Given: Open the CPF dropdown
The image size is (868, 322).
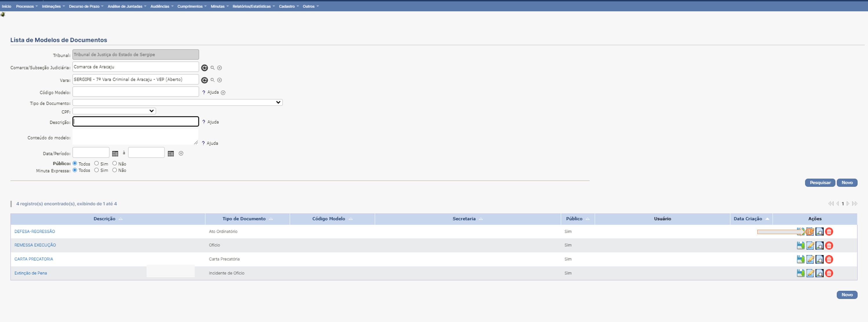Looking at the screenshot, I should tap(114, 111).
